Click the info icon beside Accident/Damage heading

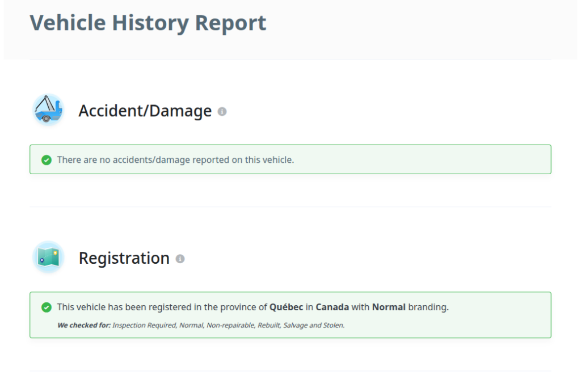222,112
